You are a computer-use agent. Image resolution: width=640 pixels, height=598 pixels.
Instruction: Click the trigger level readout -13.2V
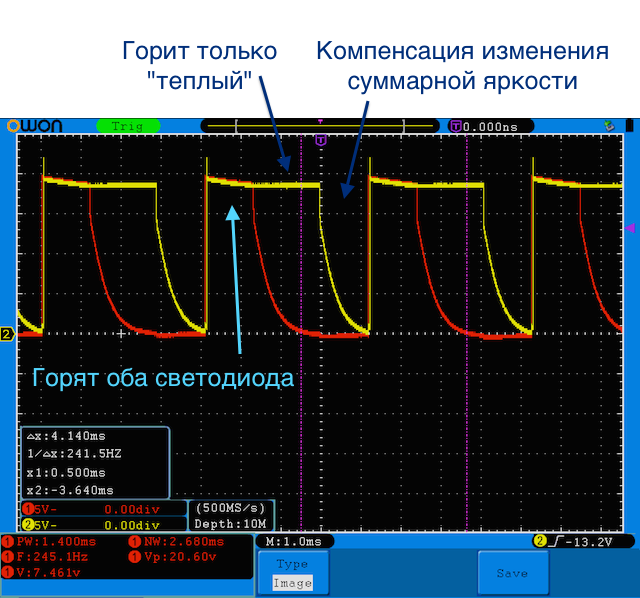pos(589,542)
